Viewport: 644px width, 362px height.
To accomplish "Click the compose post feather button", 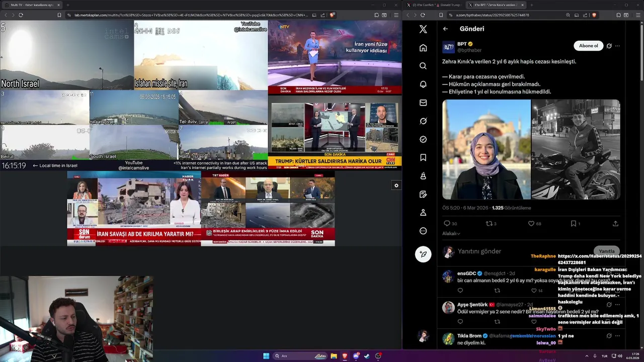I will (x=423, y=254).
